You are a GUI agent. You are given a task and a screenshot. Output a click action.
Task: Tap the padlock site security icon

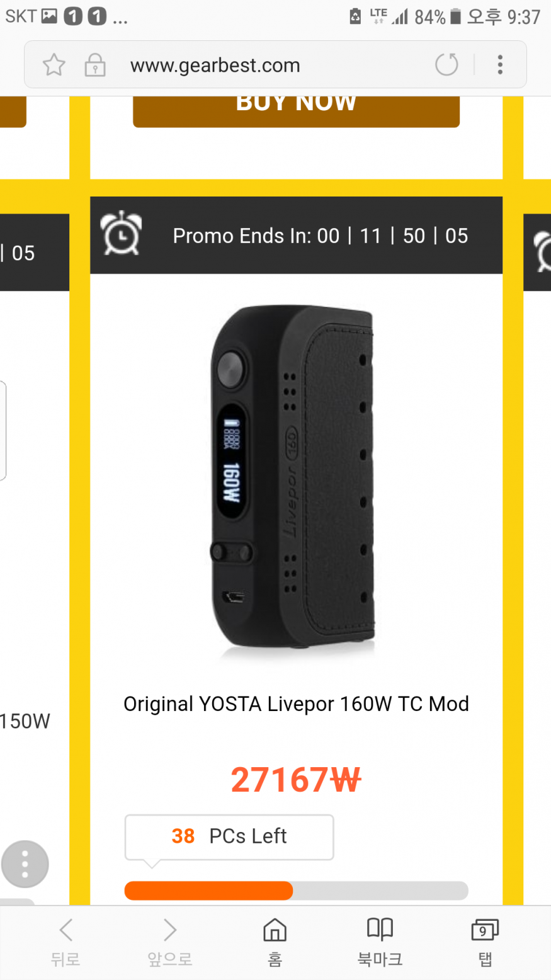coord(94,65)
